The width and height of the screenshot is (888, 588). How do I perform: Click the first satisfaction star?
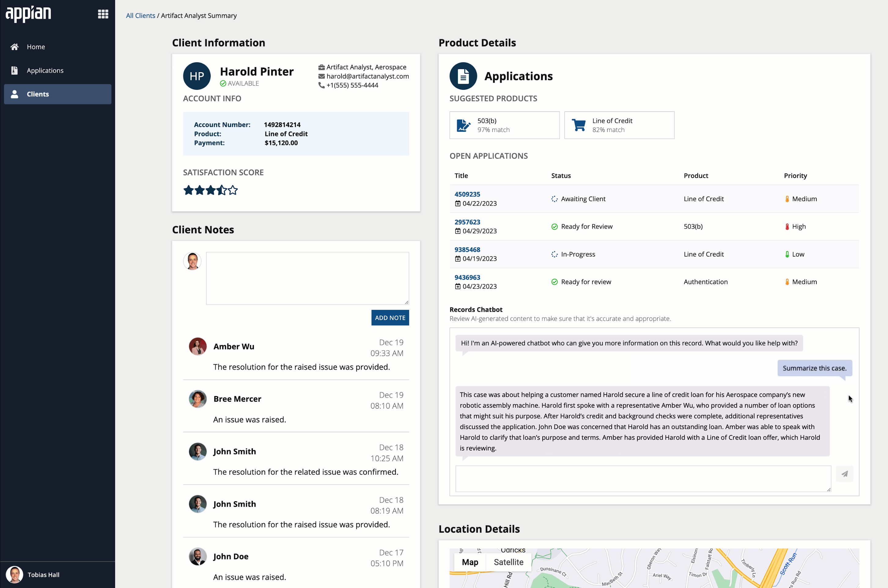[188, 190]
